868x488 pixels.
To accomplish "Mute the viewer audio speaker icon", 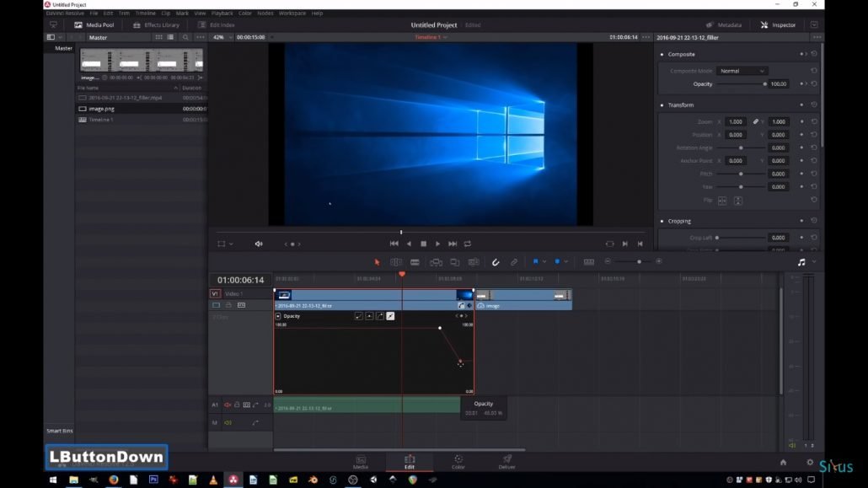I will pyautogui.click(x=259, y=244).
